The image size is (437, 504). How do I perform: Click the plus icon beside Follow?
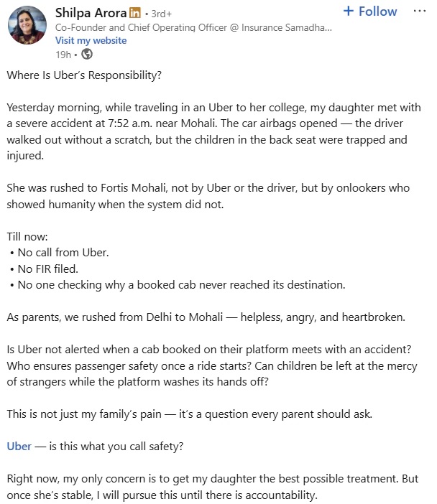tap(348, 11)
